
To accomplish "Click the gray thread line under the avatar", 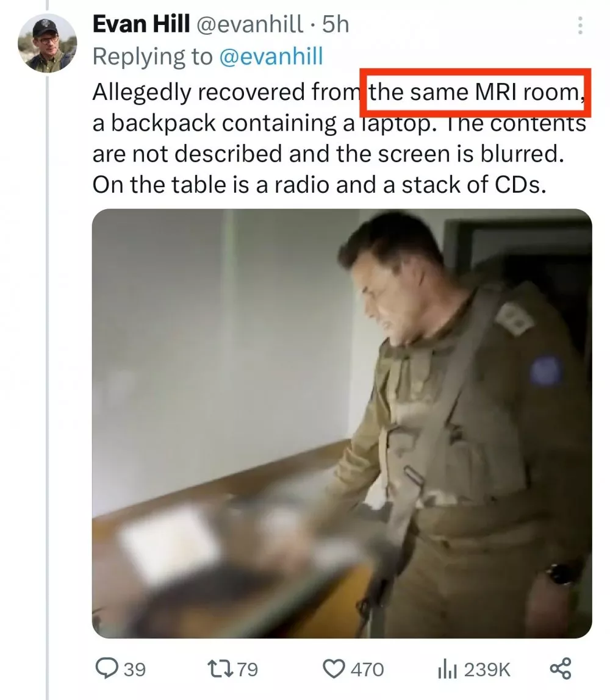I will pyautogui.click(x=49, y=366).
